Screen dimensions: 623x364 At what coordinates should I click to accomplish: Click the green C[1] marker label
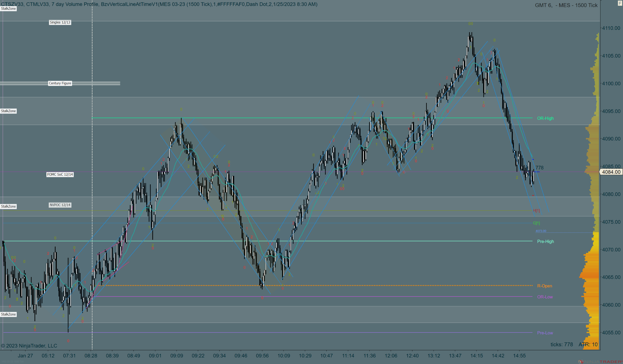tap(536, 223)
